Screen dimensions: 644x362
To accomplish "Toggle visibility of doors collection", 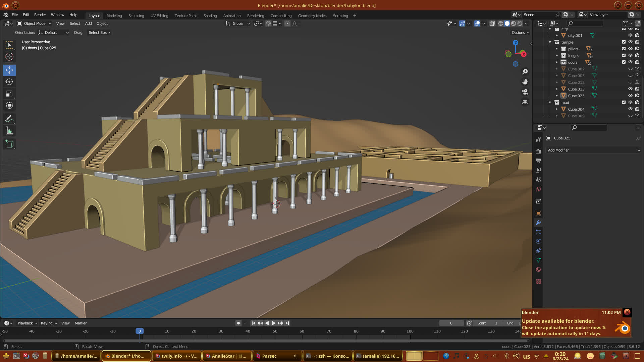I will click(x=630, y=62).
